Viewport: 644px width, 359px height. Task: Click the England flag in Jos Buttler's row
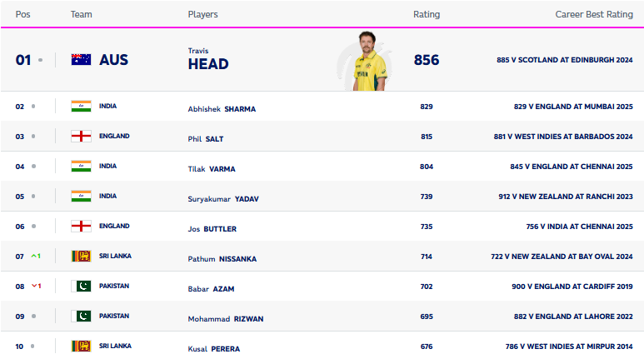click(x=81, y=226)
